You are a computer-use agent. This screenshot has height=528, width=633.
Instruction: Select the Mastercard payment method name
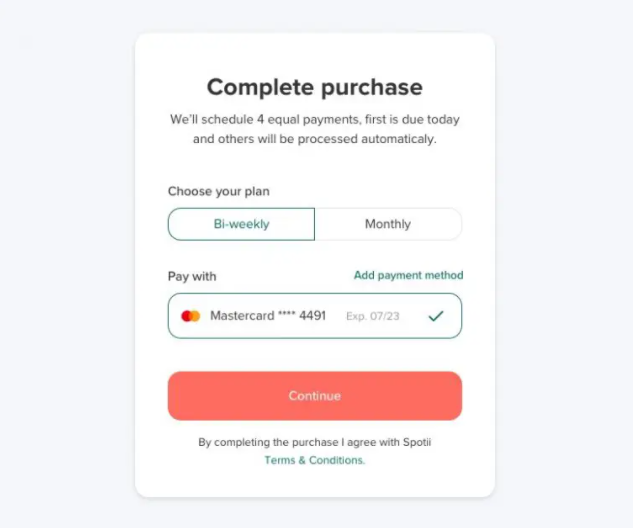(242, 316)
